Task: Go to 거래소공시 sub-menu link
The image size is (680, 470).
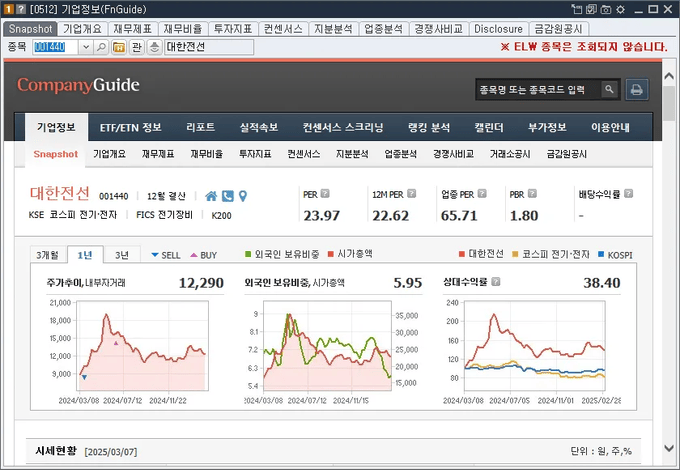Action: (x=510, y=154)
